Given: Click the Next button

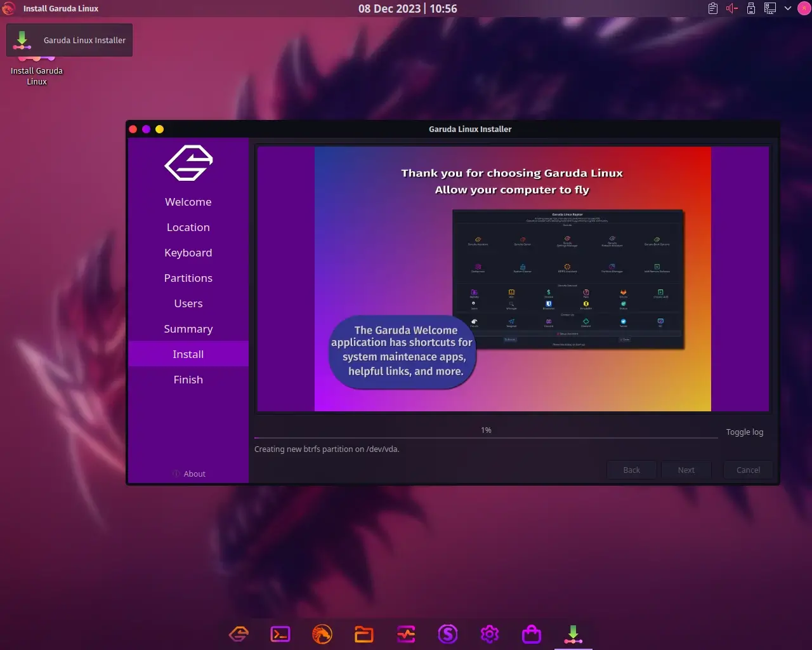Looking at the screenshot, I should (x=686, y=470).
